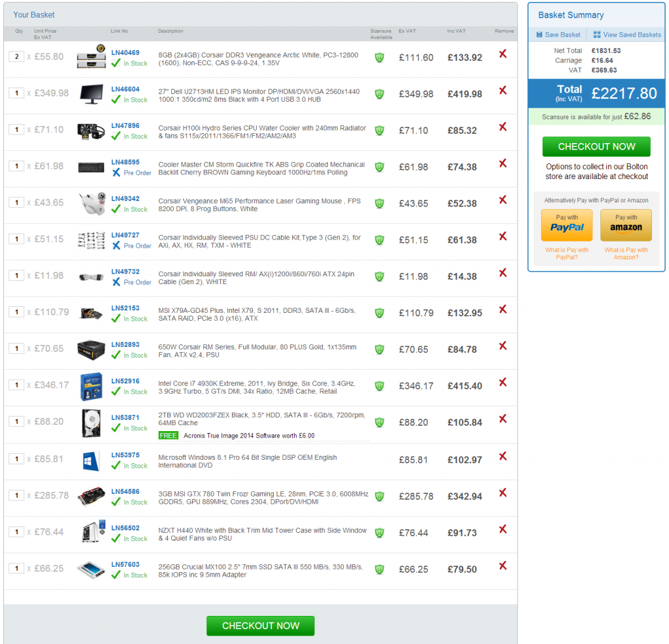Open product link LN54586

point(125,491)
